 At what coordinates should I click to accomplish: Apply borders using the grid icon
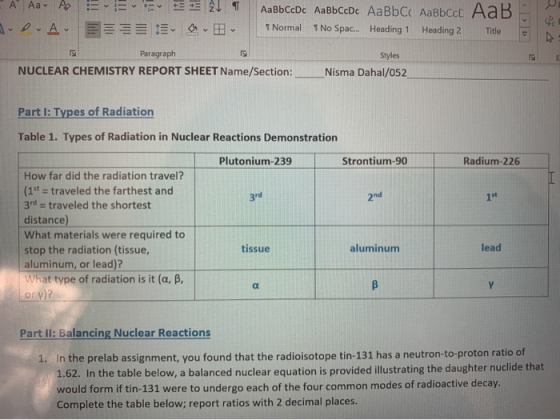pyautogui.click(x=219, y=29)
